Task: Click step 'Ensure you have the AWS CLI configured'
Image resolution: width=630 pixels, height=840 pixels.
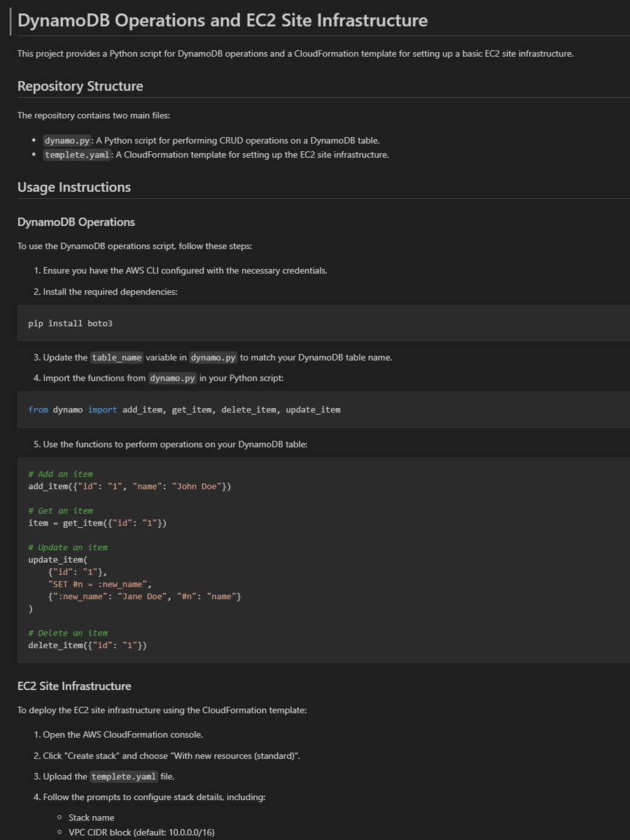Action: pos(185,270)
